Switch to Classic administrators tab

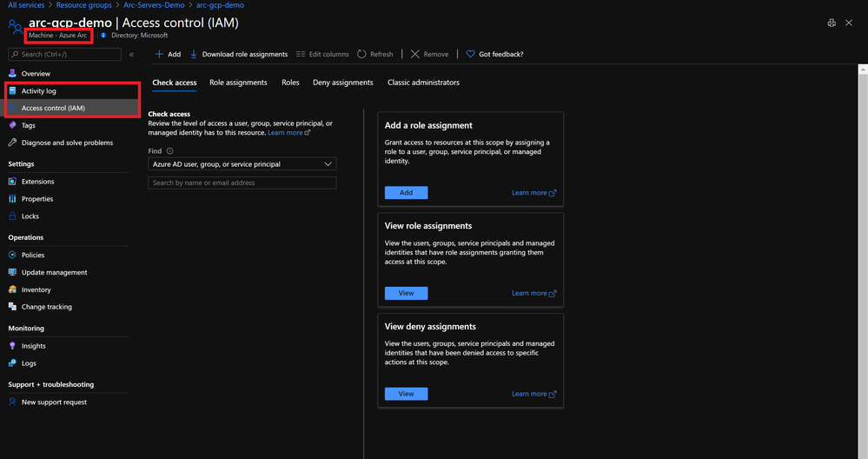[x=423, y=83]
